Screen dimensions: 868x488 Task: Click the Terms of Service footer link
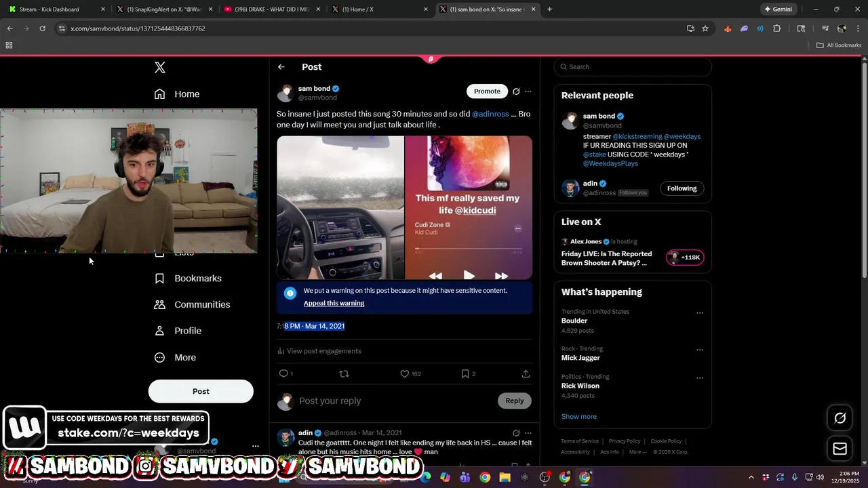(x=580, y=441)
